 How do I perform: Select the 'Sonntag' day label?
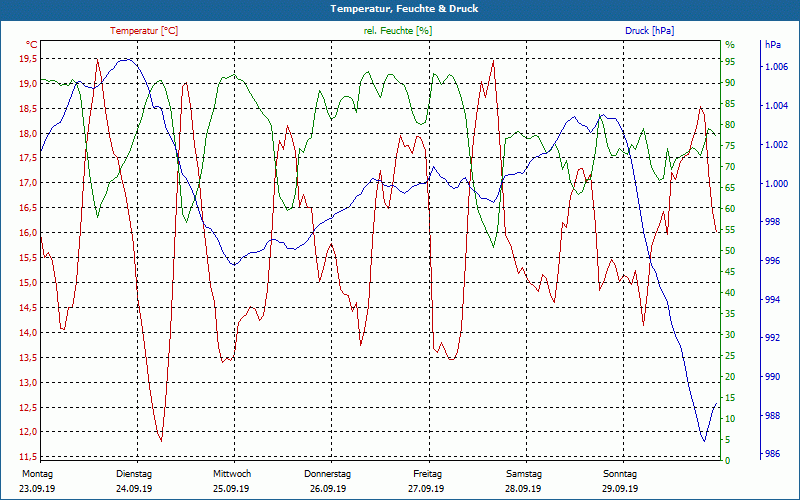[620, 474]
